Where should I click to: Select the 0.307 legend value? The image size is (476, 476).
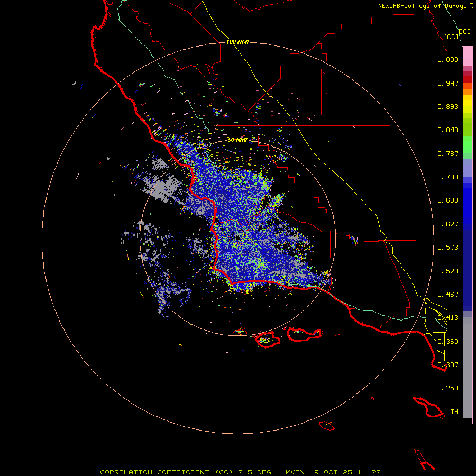(x=448, y=365)
